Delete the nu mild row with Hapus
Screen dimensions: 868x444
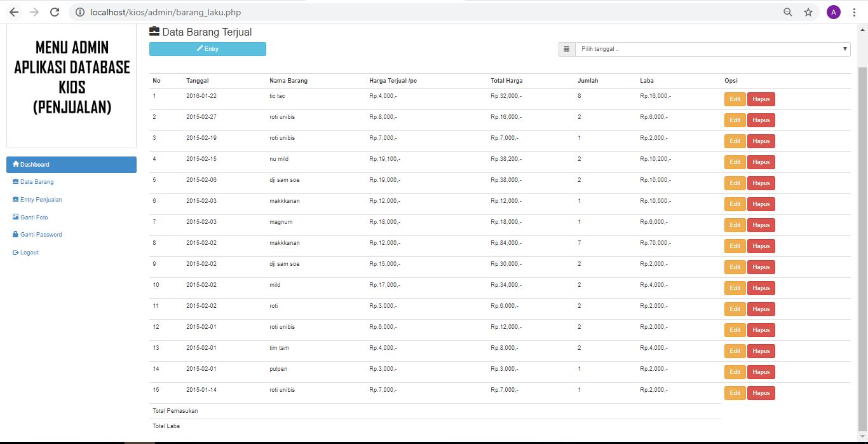(761, 162)
